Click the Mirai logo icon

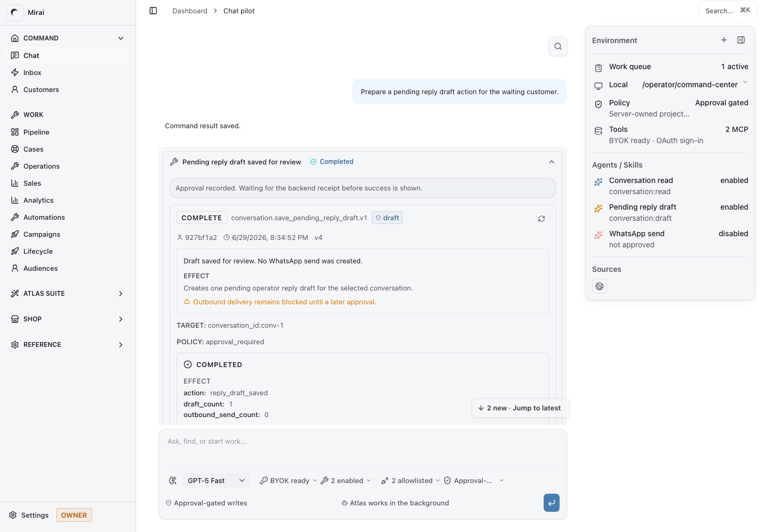tap(15, 12)
